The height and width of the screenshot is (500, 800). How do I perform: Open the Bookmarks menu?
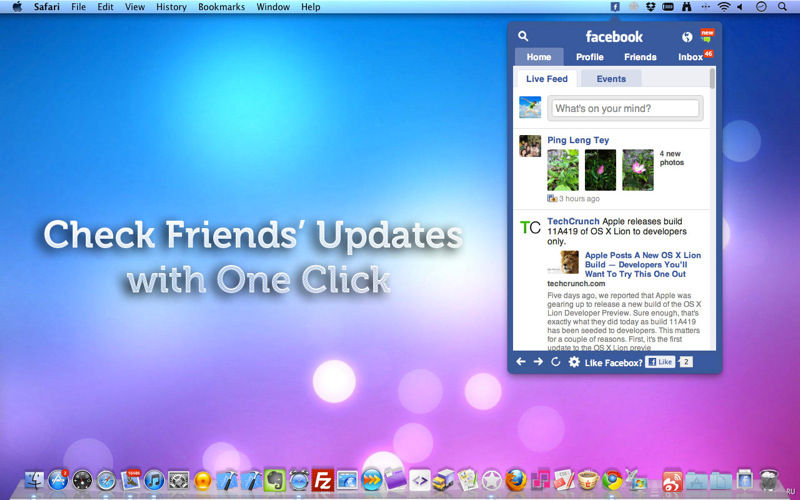pos(220,7)
